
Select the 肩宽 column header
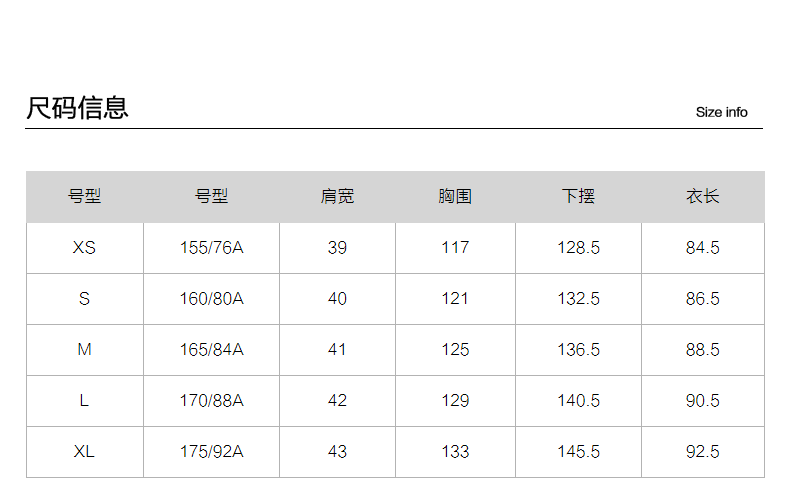337,197
